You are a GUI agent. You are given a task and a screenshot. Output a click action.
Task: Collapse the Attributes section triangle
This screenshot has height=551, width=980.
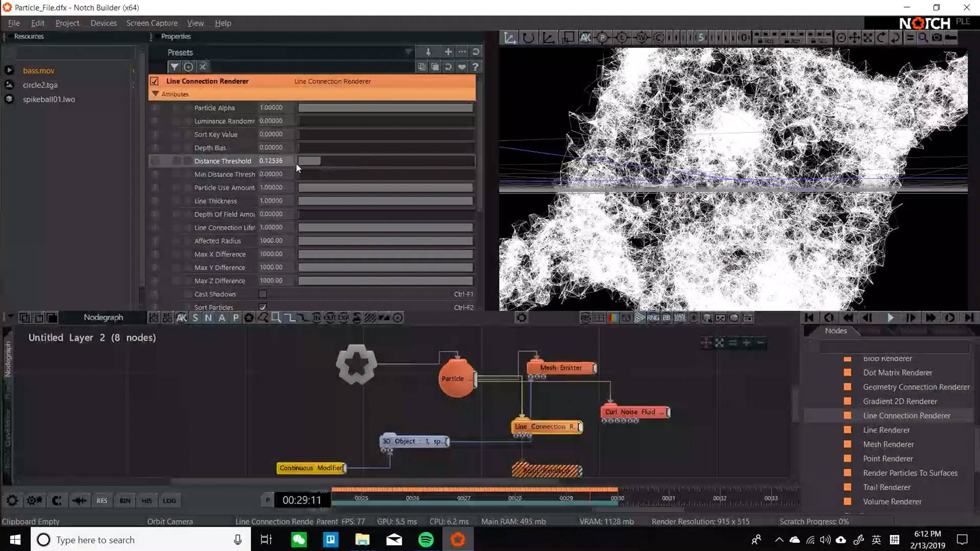[156, 94]
